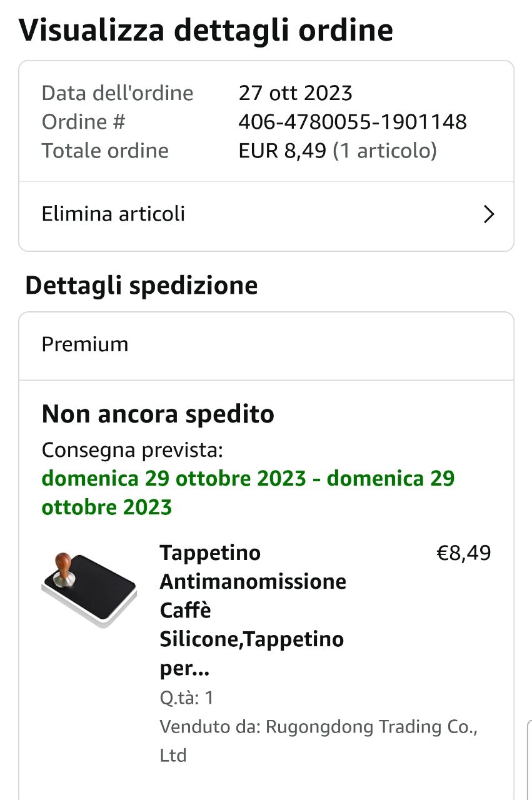Click the Visualizza dettagli ordine page title
532x800 pixels.
[206, 30]
